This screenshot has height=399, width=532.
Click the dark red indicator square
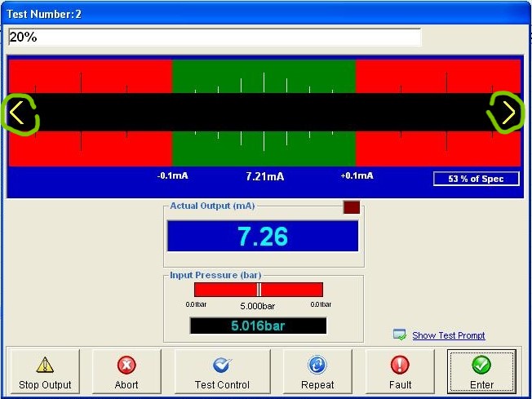[351, 207]
